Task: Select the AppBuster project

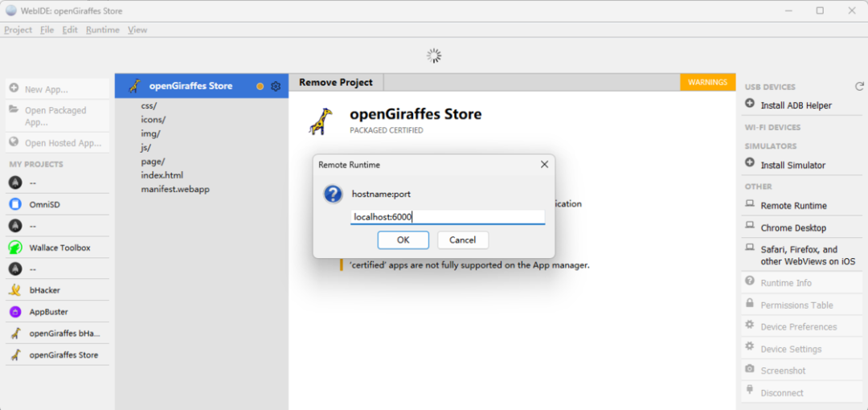Action: pyautogui.click(x=58, y=312)
